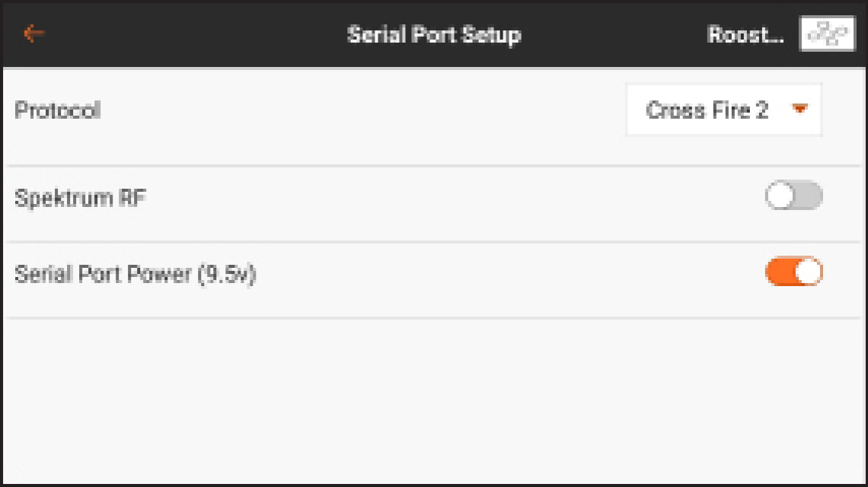The width and height of the screenshot is (868, 487).
Task: Turn off Serial Port Power (9.5v)
Action: pos(793,272)
